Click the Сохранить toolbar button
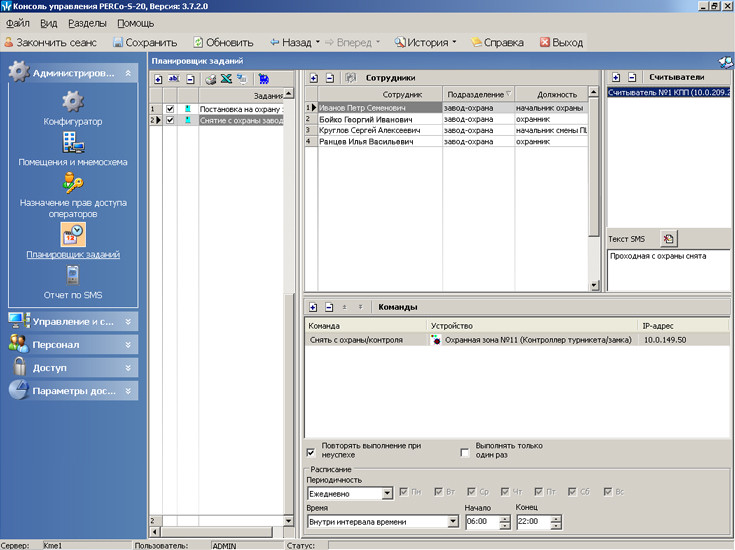The image size is (735, 550). pyautogui.click(x=145, y=42)
